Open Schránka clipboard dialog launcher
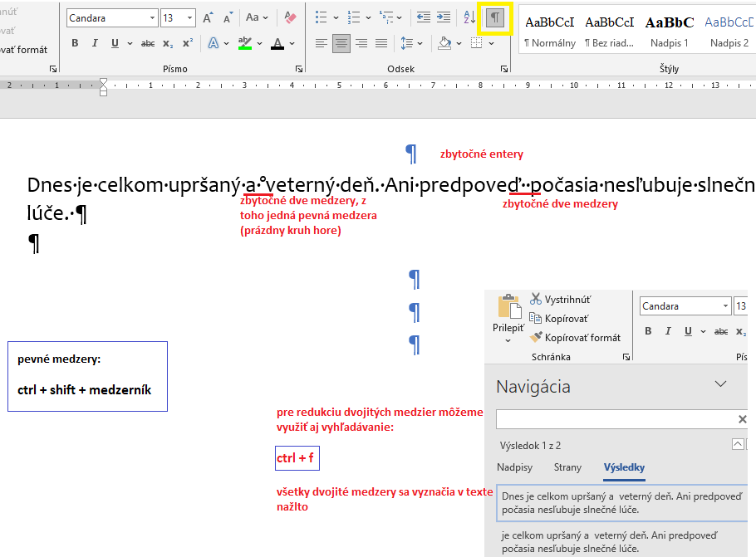 (626, 357)
